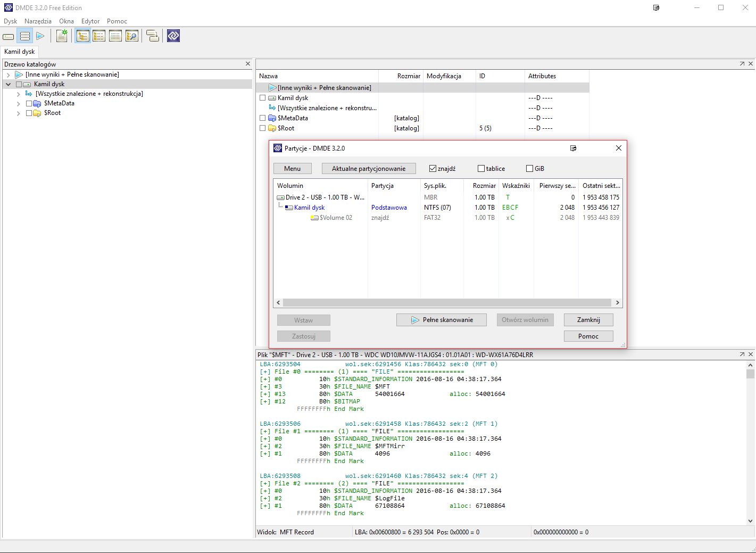Screen dimensions: 756x553
Task: Expand File #2 header in MFT record
Action: [265, 483]
